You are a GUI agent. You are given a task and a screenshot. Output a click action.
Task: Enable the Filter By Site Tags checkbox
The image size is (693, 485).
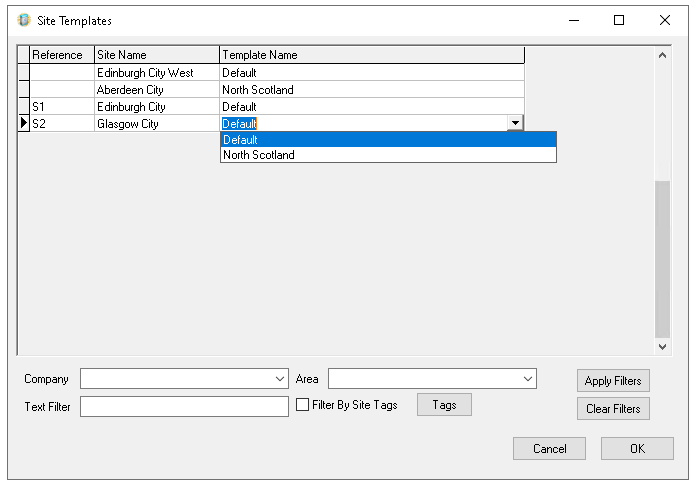click(x=303, y=405)
